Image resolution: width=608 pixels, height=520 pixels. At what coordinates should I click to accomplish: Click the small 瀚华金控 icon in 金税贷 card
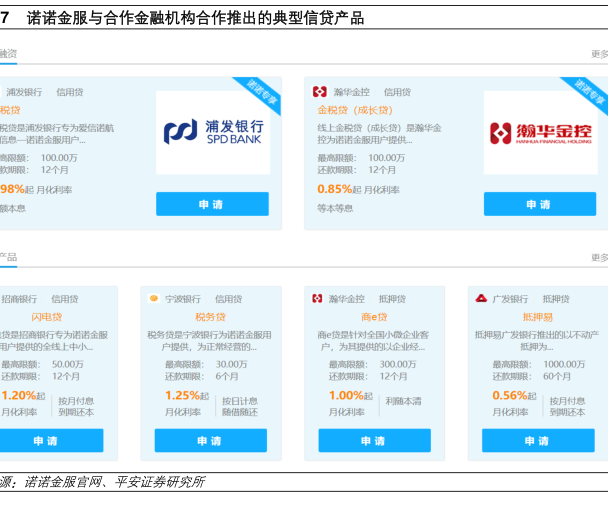tap(320, 92)
